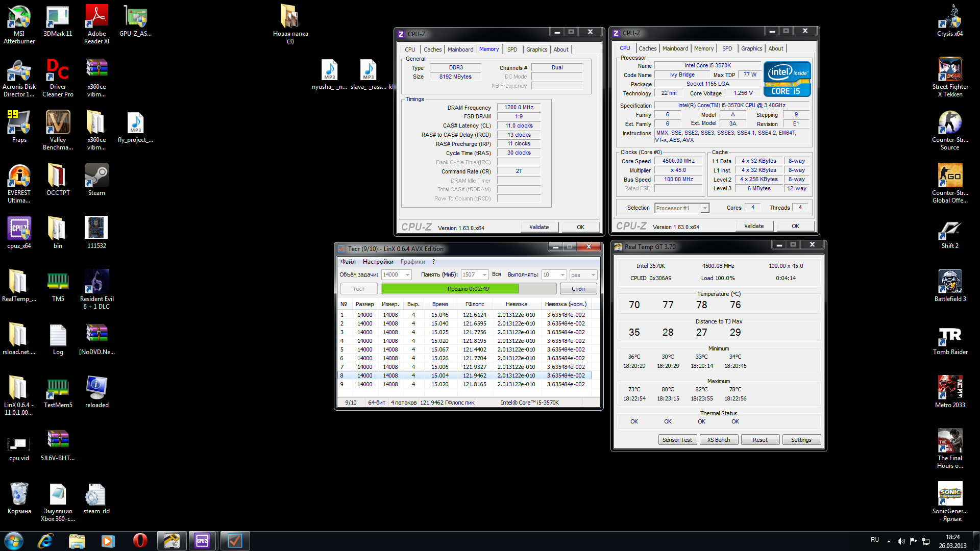Open the Настройки menu in LinX
The width and height of the screenshot is (980, 551).
[x=378, y=262]
